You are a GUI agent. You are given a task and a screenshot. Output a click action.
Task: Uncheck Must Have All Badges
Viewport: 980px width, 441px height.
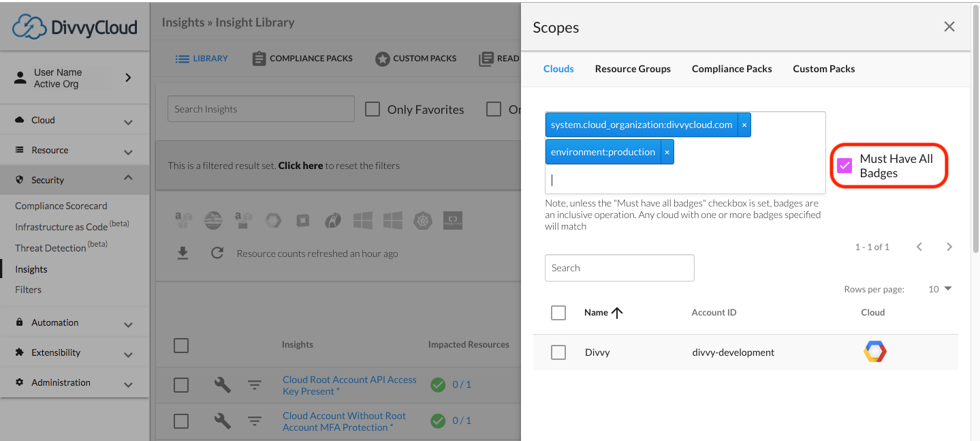(x=844, y=166)
